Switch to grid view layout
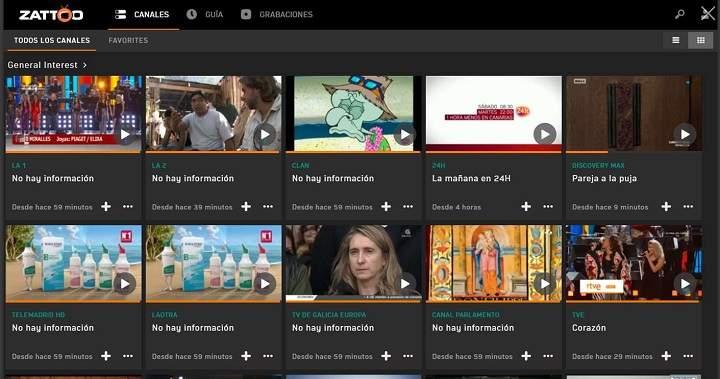Image resolution: width=720 pixels, height=379 pixels. coord(700,40)
